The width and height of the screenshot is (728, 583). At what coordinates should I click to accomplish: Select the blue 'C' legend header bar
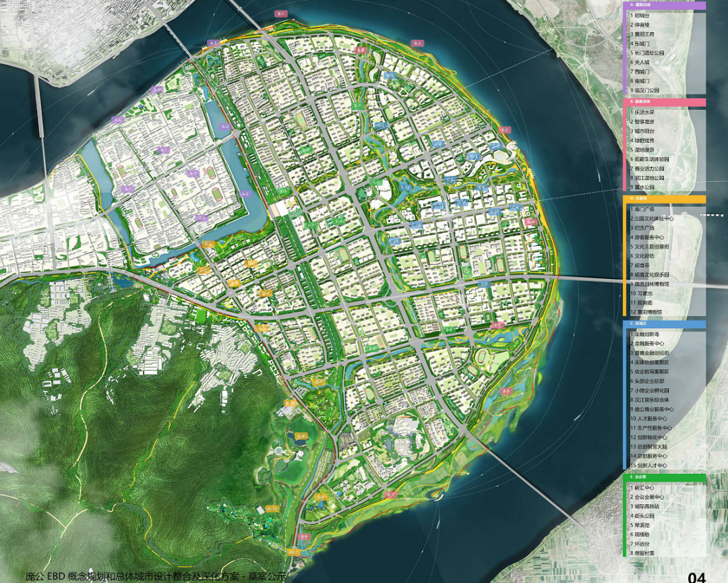pyautogui.click(x=665, y=324)
